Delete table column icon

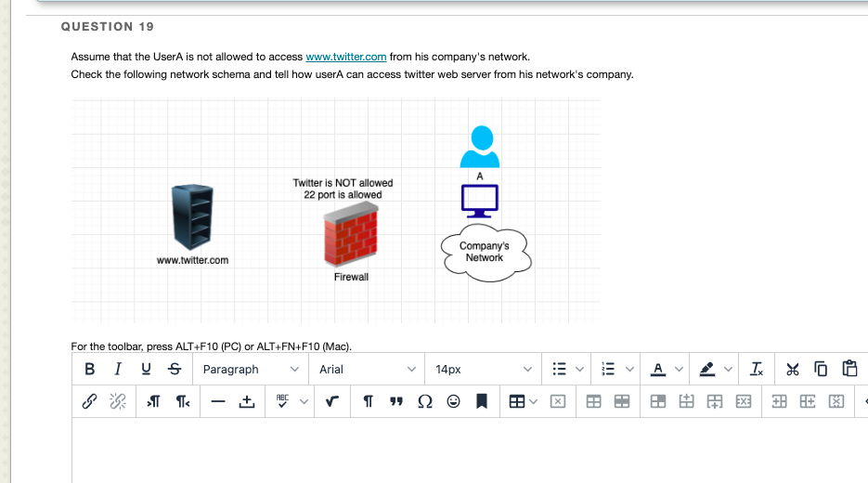(x=836, y=401)
